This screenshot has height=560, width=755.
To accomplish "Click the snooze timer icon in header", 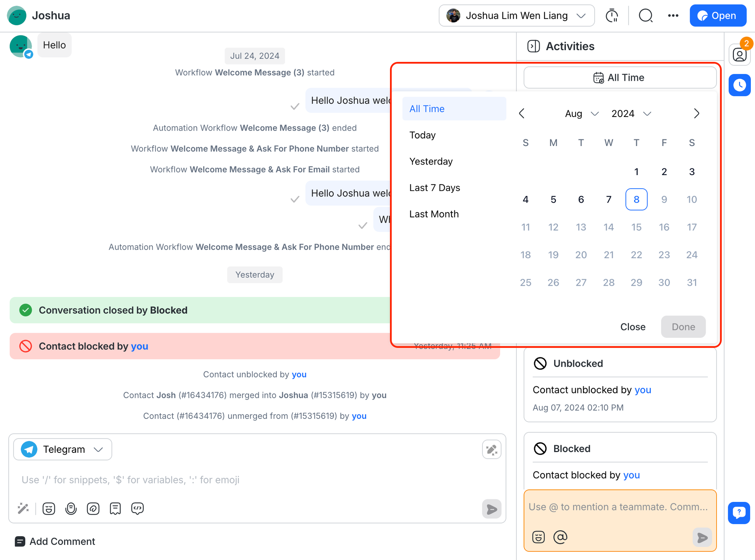I will pos(612,16).
